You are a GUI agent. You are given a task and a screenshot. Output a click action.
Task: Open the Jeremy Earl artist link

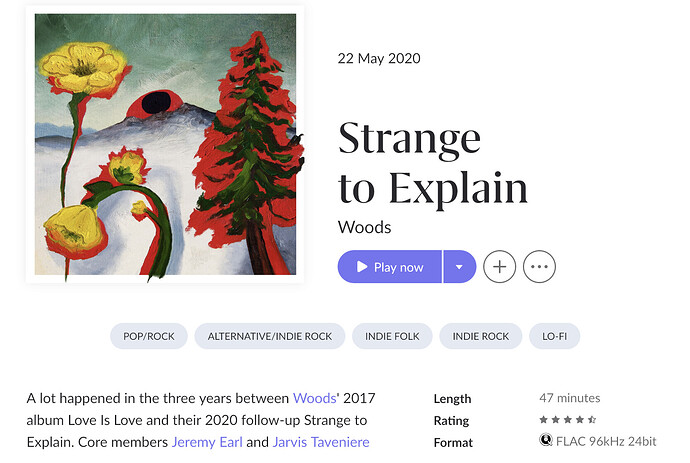click(207, 442)
